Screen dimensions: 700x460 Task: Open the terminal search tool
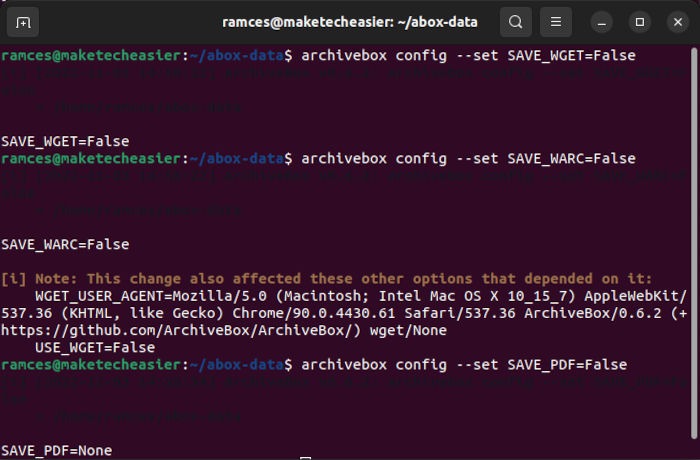(516, 22)
